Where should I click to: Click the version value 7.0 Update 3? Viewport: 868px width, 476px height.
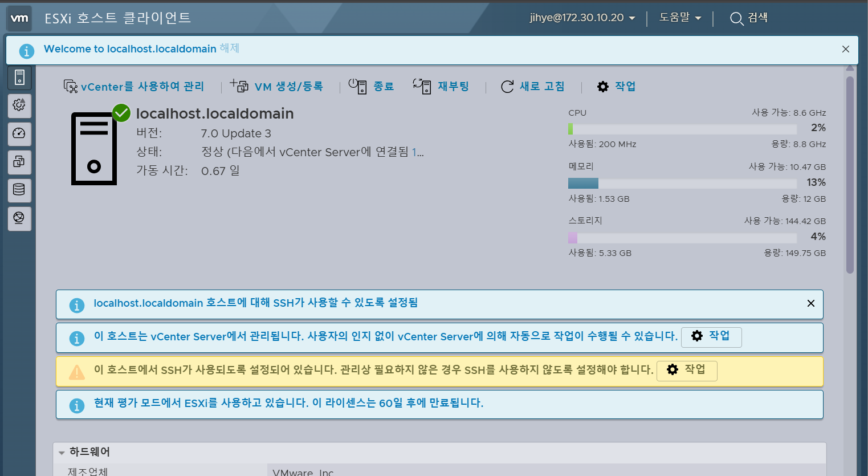coord(236,134)
